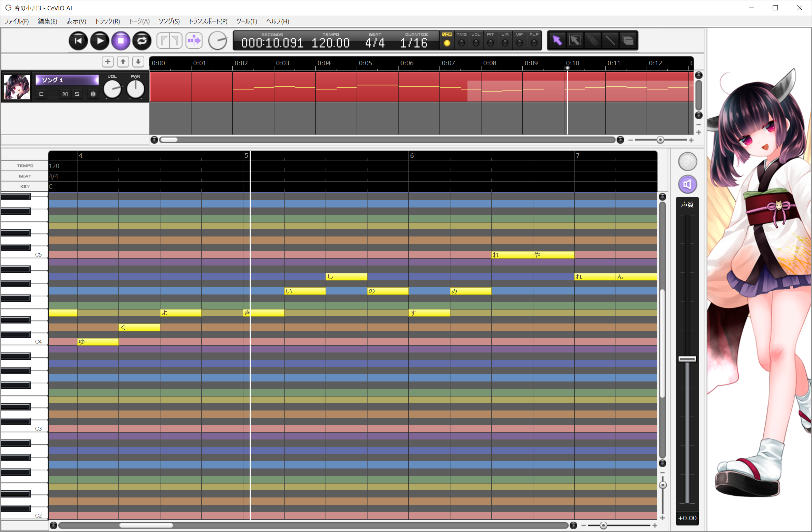Viewport: 812px width, 532px height.
Task: Click the piano roll vertical scrollbar
Action: tap(662, 330)
